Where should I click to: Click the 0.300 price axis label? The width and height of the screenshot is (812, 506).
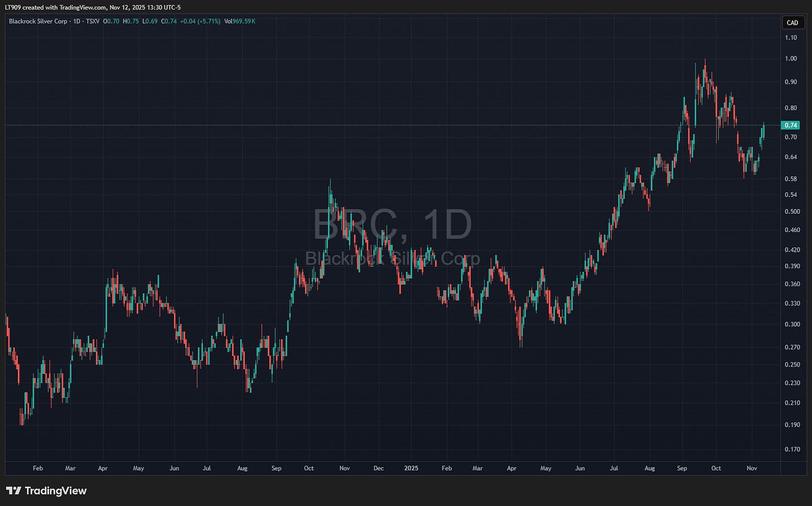click(792, 324)
